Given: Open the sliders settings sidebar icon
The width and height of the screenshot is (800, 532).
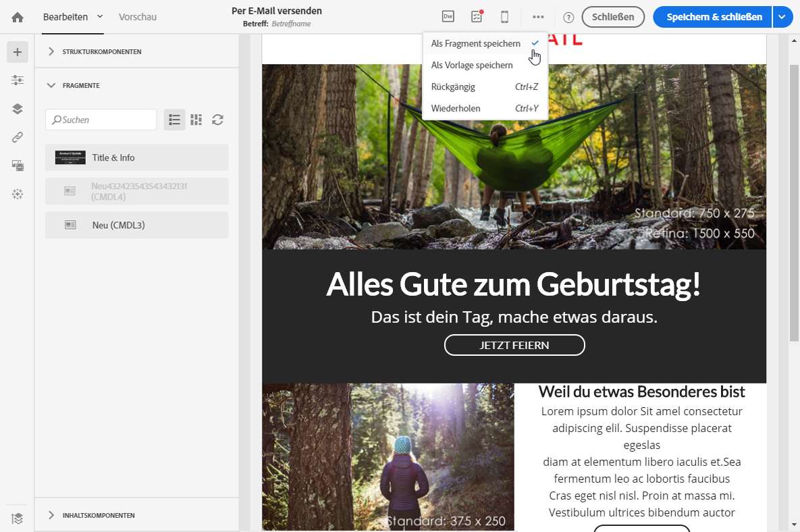Looking at the screenshot, I should coord(18,80).
